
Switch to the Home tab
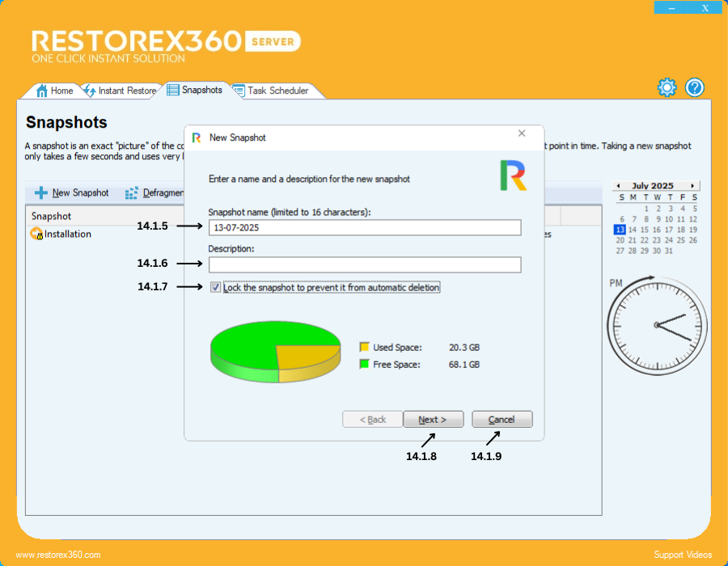pos(55,91)
